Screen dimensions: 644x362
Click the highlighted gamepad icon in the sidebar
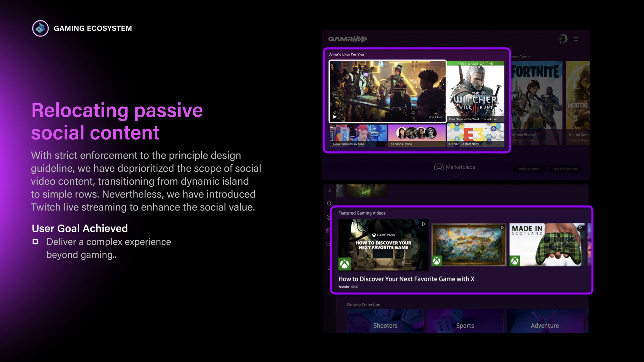328,230
